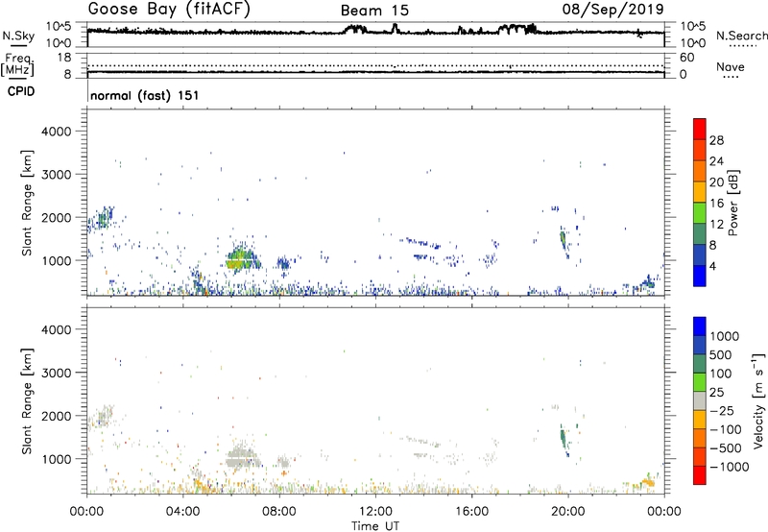Click the '16:00' time tick label
Viewport: 768px width, 532px height.
[x=471, y=512]
